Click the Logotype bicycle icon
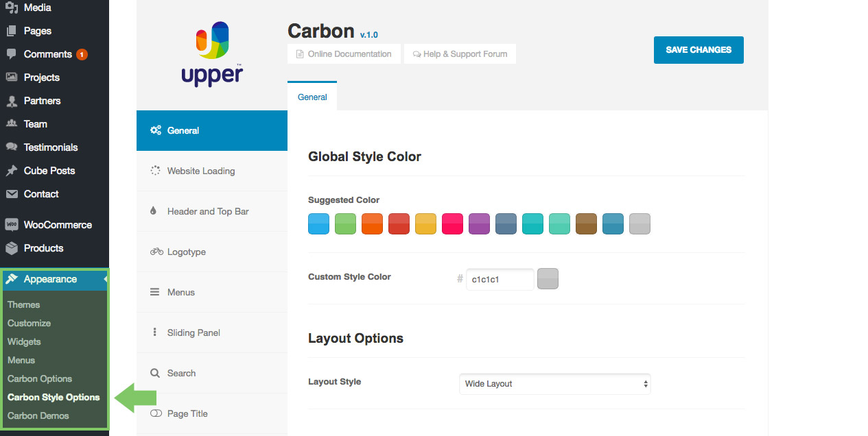 tap(156, 252)
